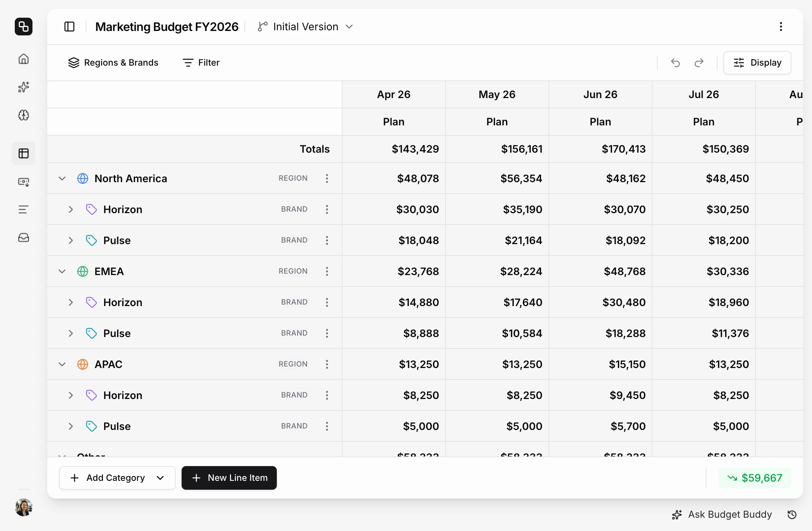The width and height of the screenshot is (812, 531).
Task: Expand Horizon under EMEA
Action: [71, 302]
